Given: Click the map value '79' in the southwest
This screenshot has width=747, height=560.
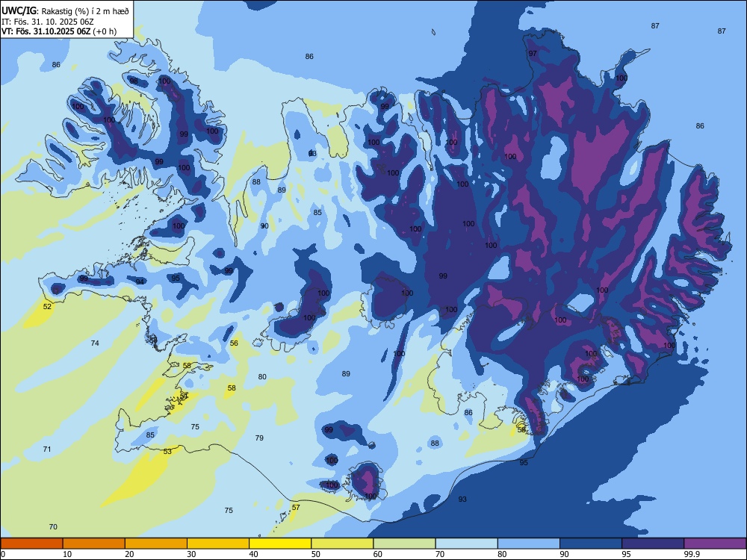Looking at the screenshot, I should 259,438.
